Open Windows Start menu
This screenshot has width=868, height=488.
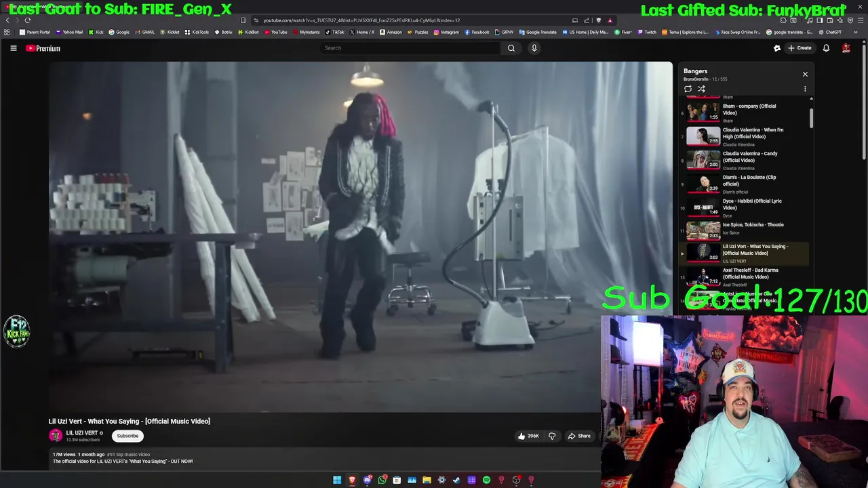pos(337,480)
